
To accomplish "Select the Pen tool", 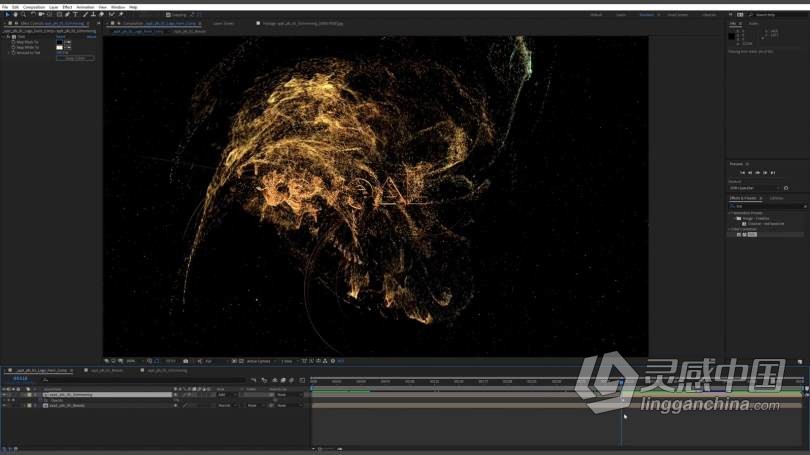I will [67, 15].
